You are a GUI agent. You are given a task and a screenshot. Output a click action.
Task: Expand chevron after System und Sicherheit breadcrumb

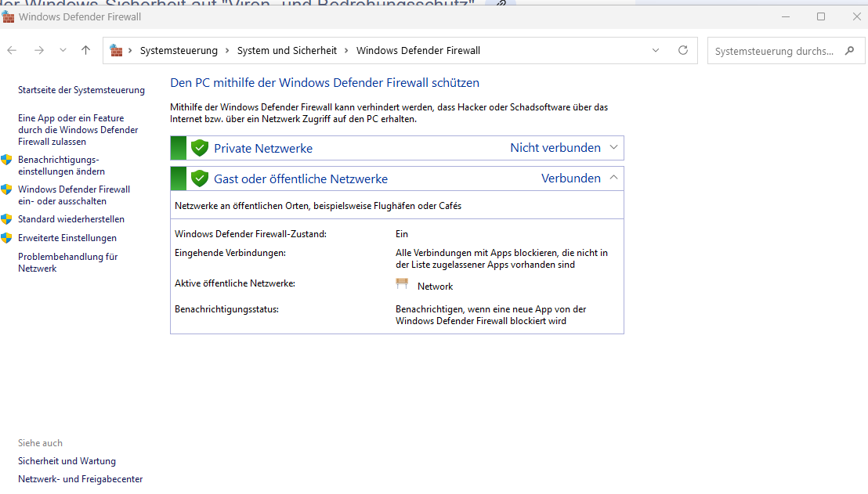pos(346,50)
